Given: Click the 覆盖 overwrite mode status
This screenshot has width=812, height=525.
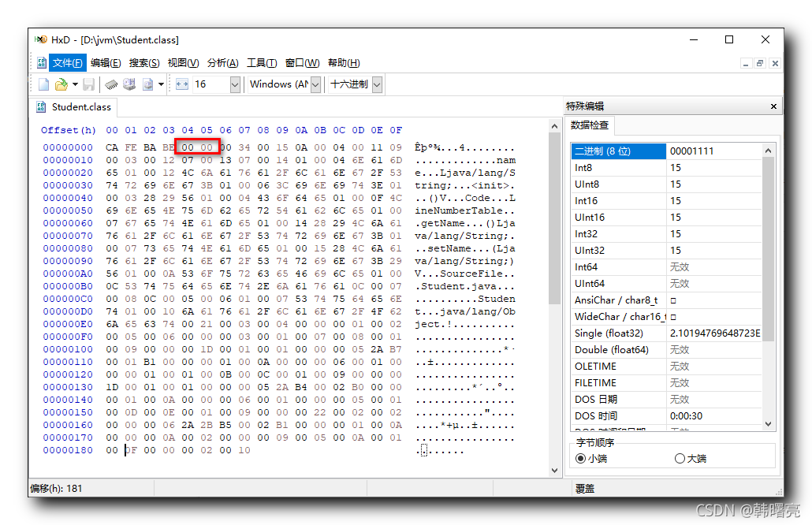Looking at the screenshot, I should click(x=585, y=489).
